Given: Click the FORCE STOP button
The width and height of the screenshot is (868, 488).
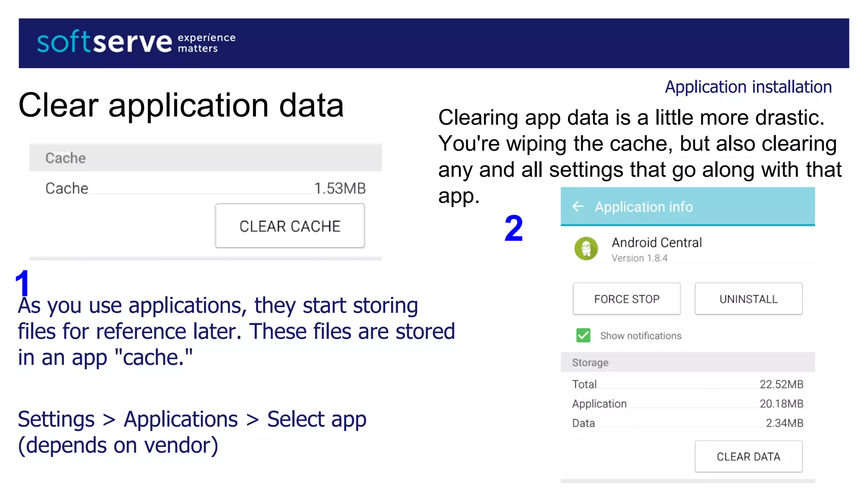Looking at the screenshot, I should pyautogui.click(x=626, y=299).
